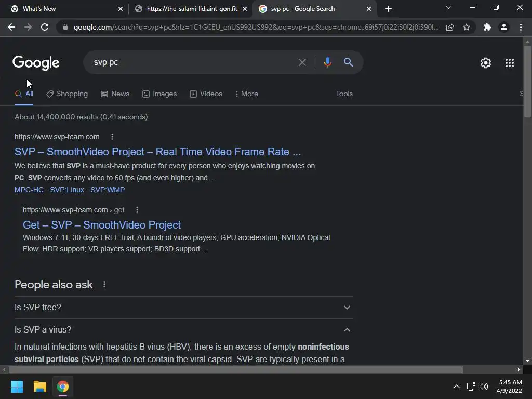Open the volume tray icon
The image size is (532, 399).
[484, 387]
